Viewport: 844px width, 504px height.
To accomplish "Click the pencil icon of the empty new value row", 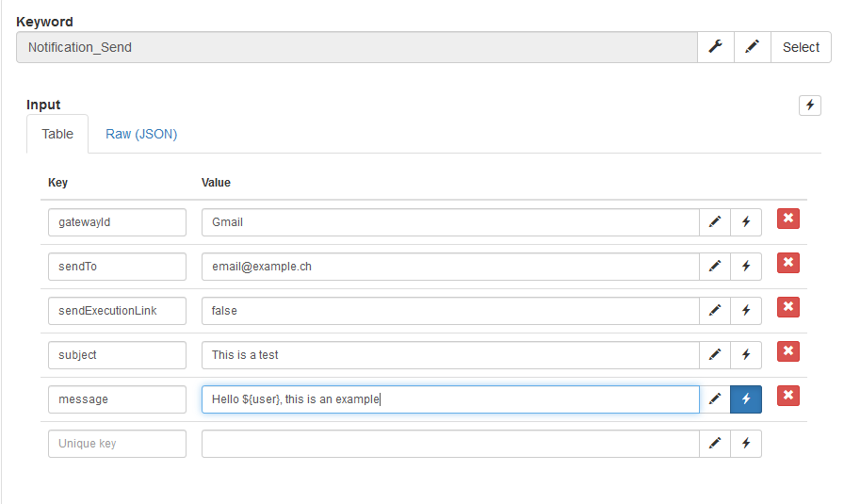I will point(714,443).
